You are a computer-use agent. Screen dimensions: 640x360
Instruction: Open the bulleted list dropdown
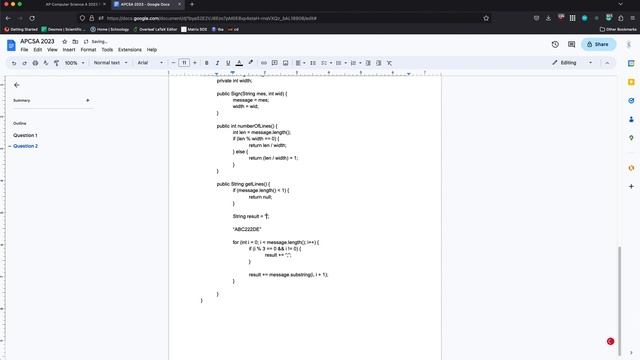(x=341, y=63)
